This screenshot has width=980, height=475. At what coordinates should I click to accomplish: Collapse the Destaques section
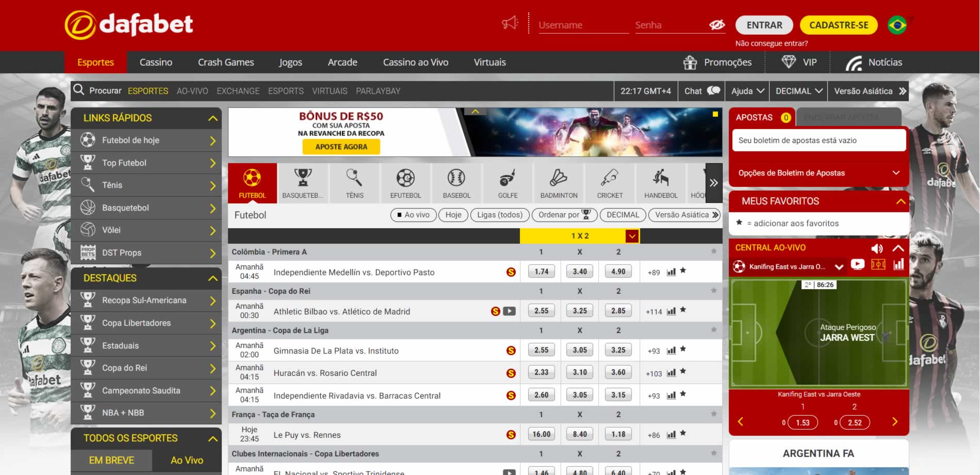click(x=213, y=278)
